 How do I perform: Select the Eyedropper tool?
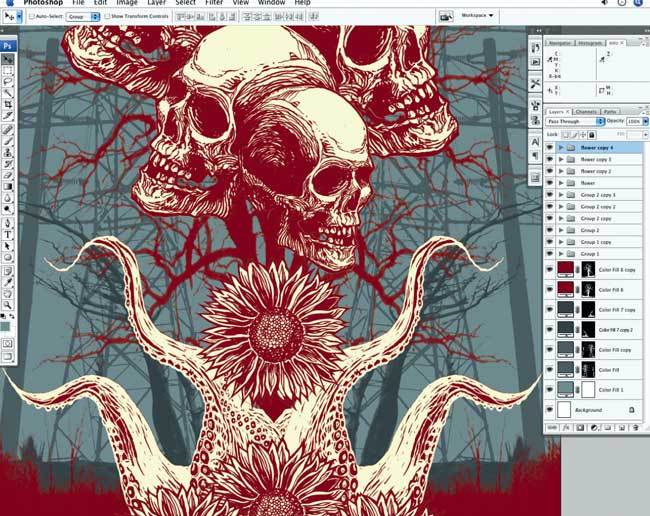[x=8, y=283]
